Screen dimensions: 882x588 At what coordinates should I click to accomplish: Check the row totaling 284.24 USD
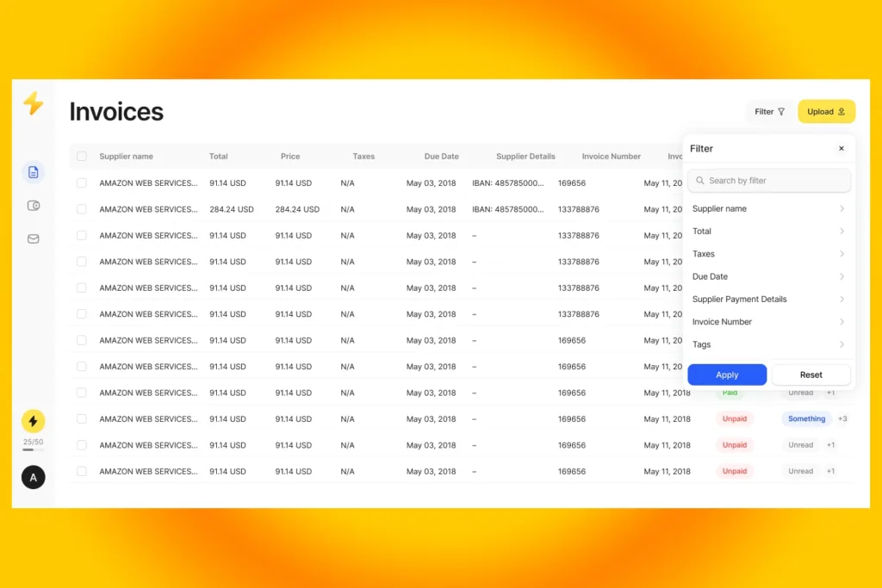coord(82,209)
